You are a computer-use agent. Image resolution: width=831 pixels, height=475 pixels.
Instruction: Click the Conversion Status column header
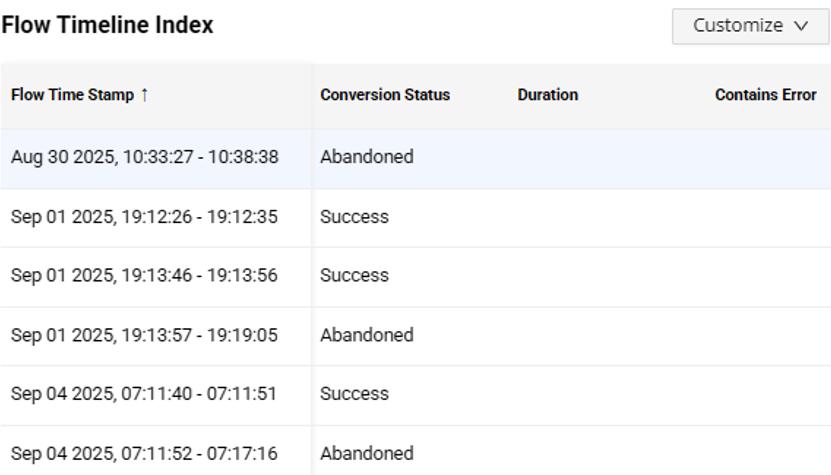pyautogui.click(x=385, y=95)
